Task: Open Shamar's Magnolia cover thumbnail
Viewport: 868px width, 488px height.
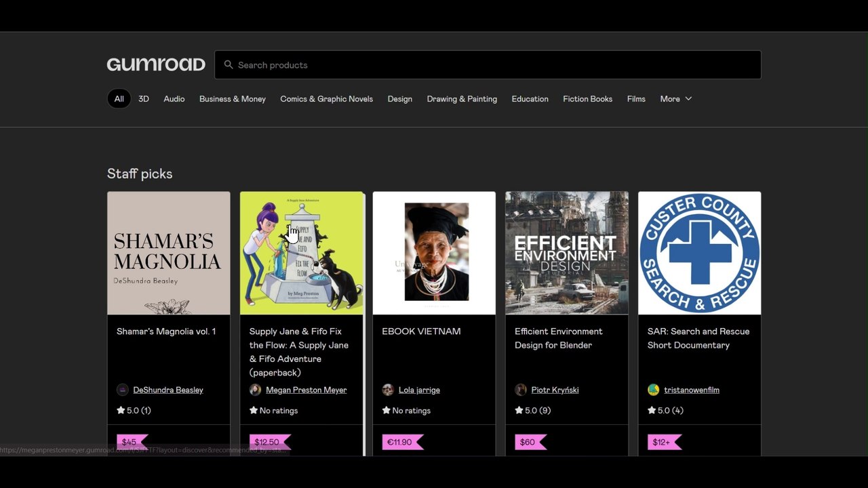Action: [169, 253]
